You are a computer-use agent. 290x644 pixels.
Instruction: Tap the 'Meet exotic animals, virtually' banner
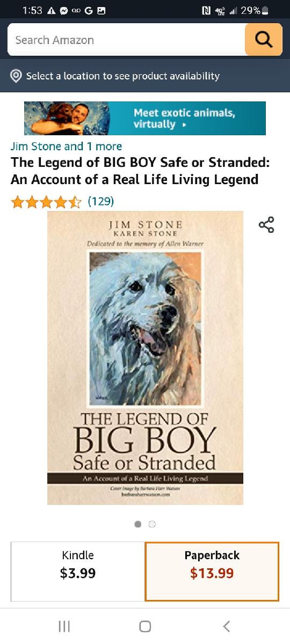[145, 118]
